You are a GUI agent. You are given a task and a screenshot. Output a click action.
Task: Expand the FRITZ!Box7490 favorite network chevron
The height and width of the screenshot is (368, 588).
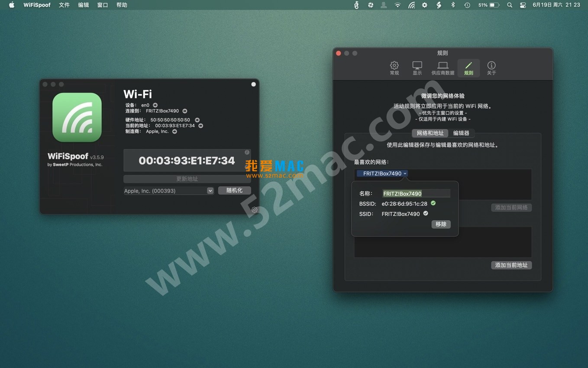pos(405,173)
